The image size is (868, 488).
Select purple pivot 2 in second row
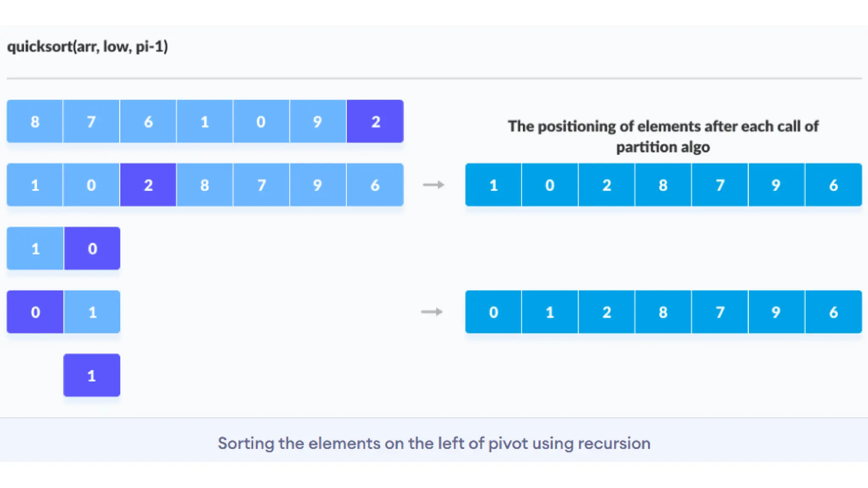148,185
